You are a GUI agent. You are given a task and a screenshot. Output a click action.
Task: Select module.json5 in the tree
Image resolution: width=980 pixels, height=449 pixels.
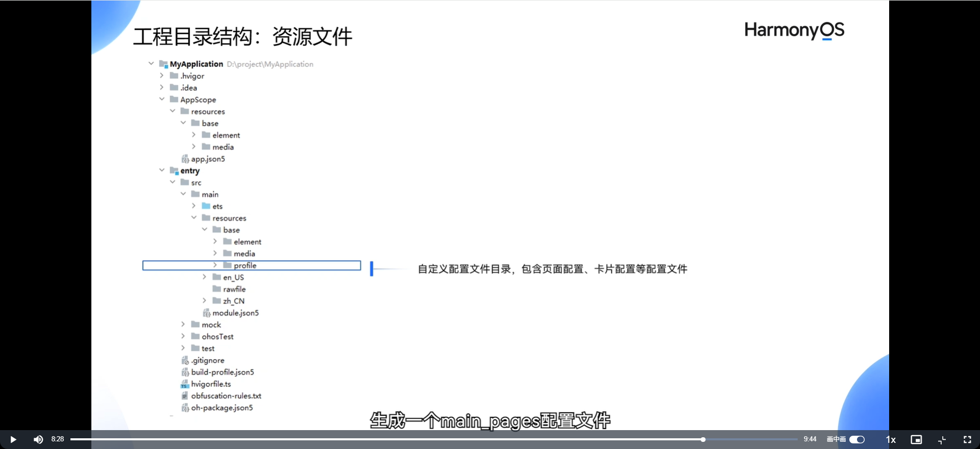point(236,313)
